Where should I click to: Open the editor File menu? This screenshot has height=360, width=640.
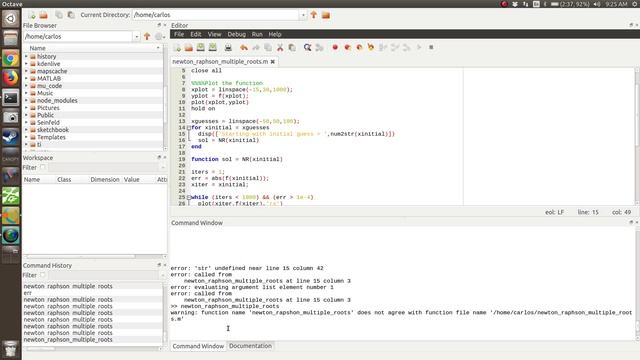(x=179, y=34)
